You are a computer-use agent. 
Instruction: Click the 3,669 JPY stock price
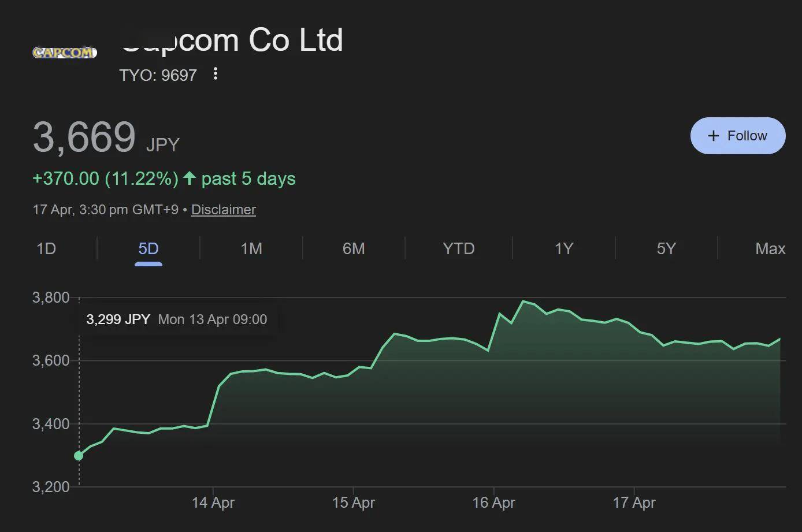84,137
